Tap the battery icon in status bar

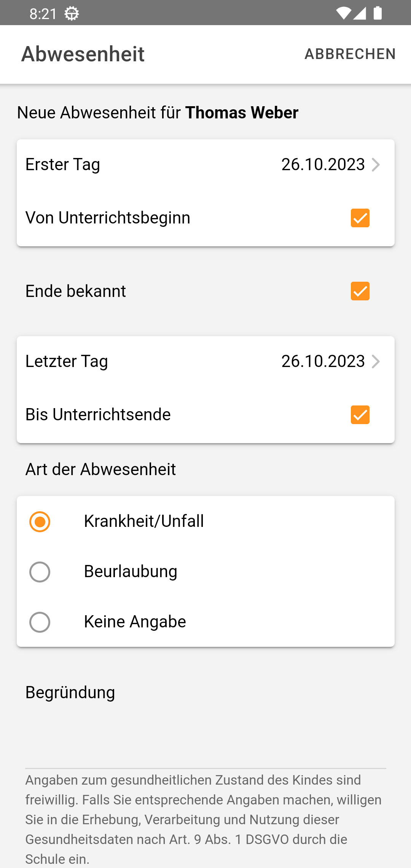pyautogui.click(x=378, y=13)
